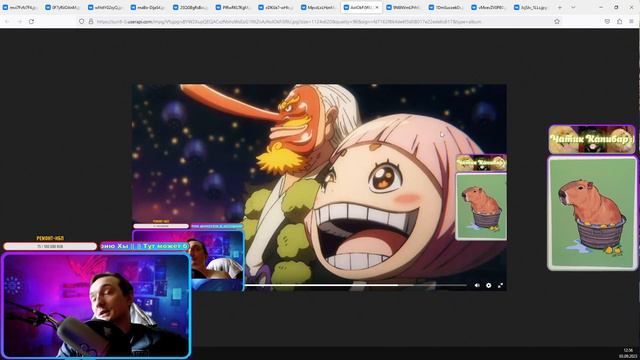The image size is (640, 360).
Task: Click the large 'Чатик Капибар' chat banner
Action: (592, 140)
